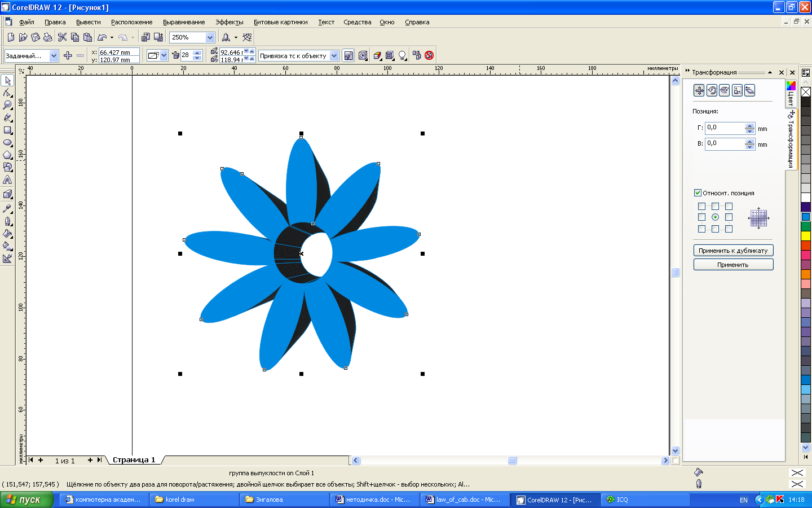Click the Open file icon
812x508 pixels.
click(23, 37)
